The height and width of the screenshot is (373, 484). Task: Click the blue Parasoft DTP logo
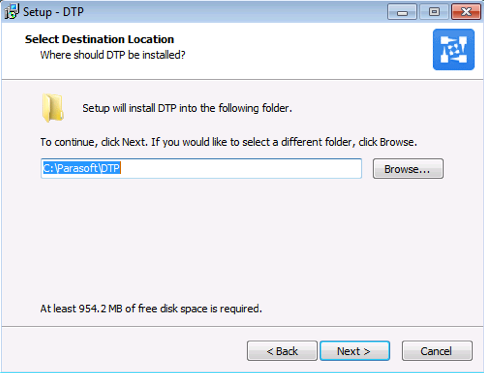pos(454,49)
